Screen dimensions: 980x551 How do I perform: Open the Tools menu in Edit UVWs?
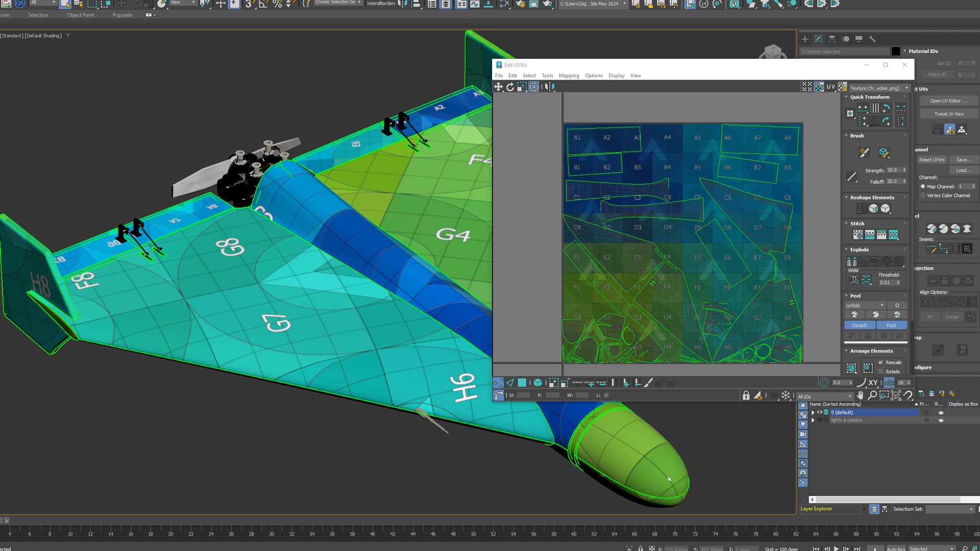tap(547, 76)
